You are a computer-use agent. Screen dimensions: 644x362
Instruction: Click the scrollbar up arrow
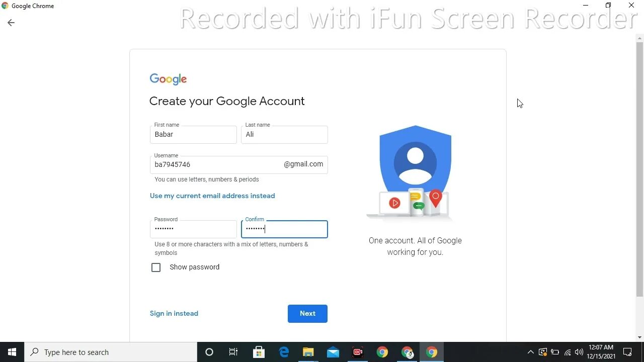click(639, 37)
